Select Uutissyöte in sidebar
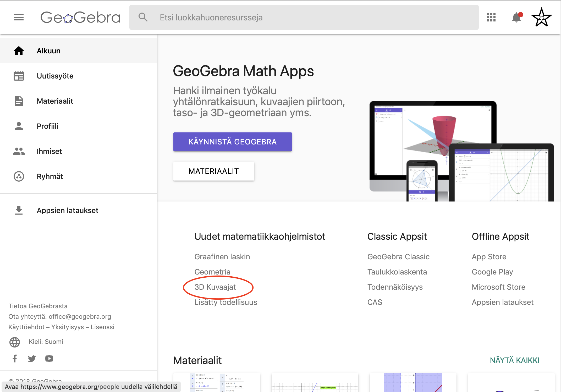Screen dimensions: 561x392 [55, 76]
